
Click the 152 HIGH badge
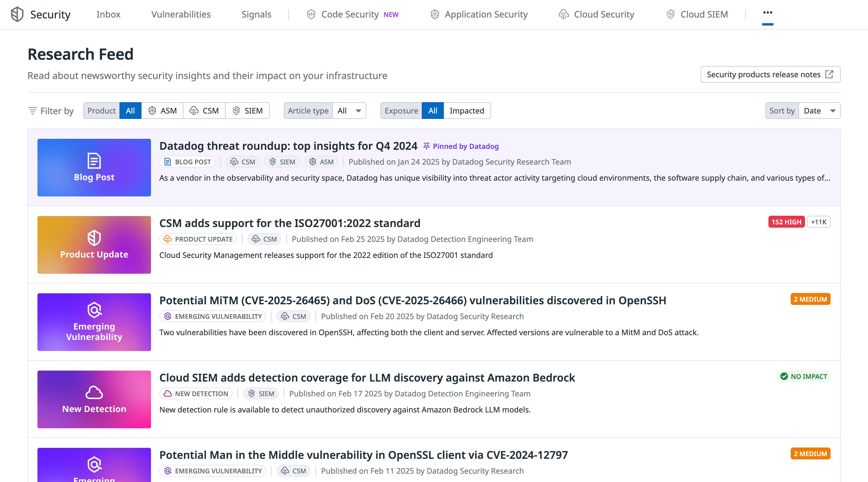pos(787,222)
